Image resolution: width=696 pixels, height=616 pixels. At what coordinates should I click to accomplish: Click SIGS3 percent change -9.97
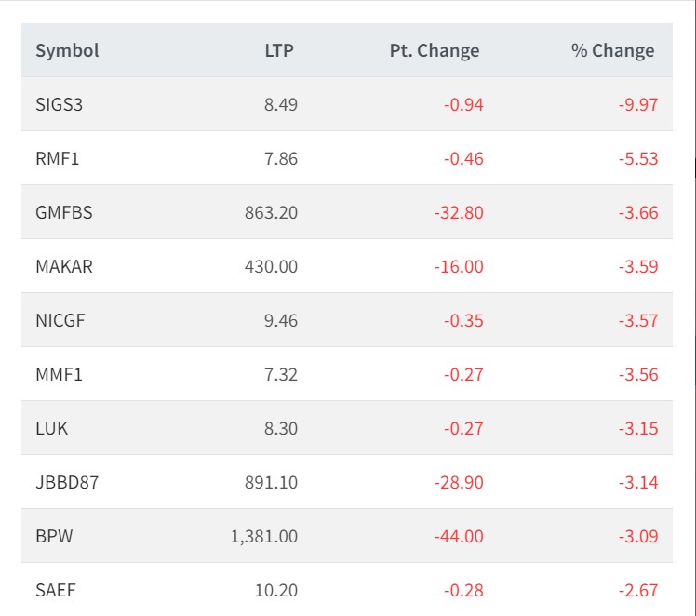638,104
